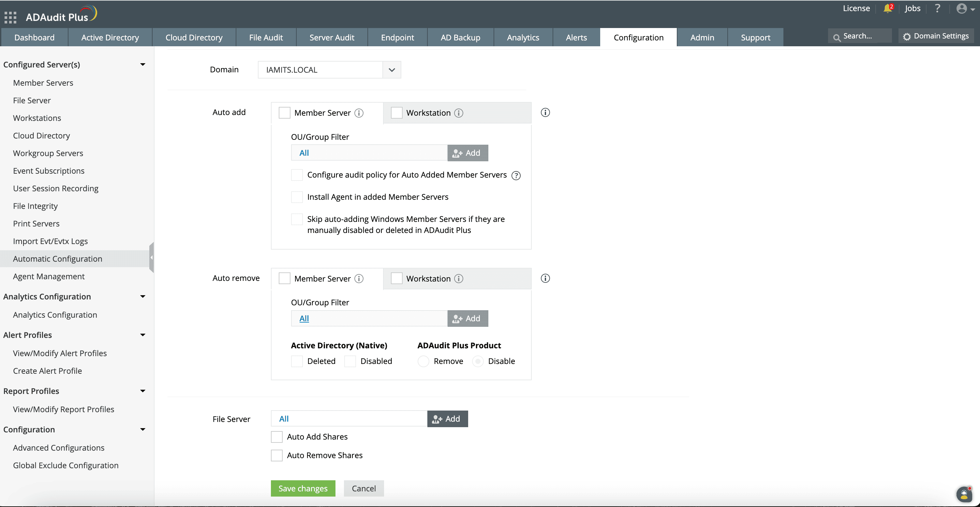Viewport: 980px width, 507px height.
Task: Click the notification bell icon
Action: [887, 8]
